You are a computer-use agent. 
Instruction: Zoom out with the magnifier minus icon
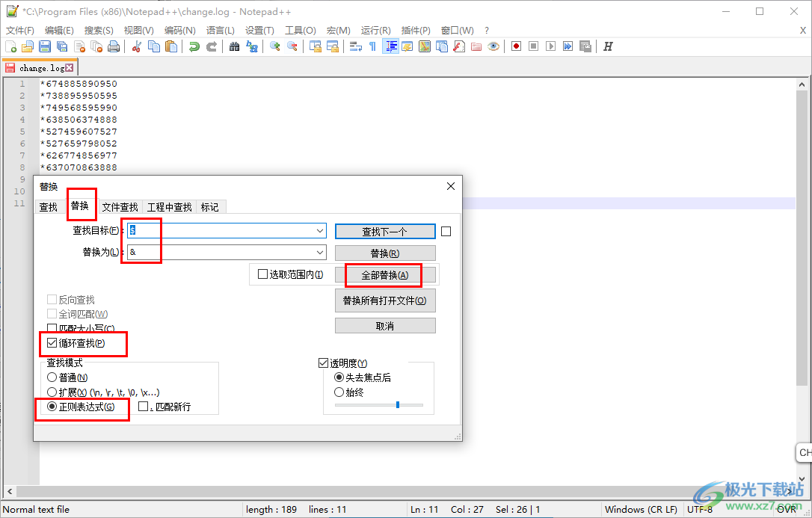pyautogui.click(x=292, y=46)
